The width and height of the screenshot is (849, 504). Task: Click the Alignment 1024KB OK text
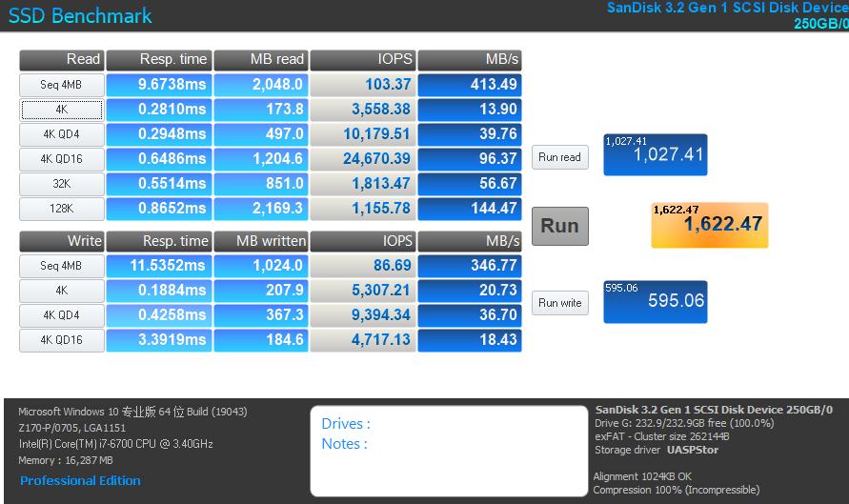[x=642, y=477]
